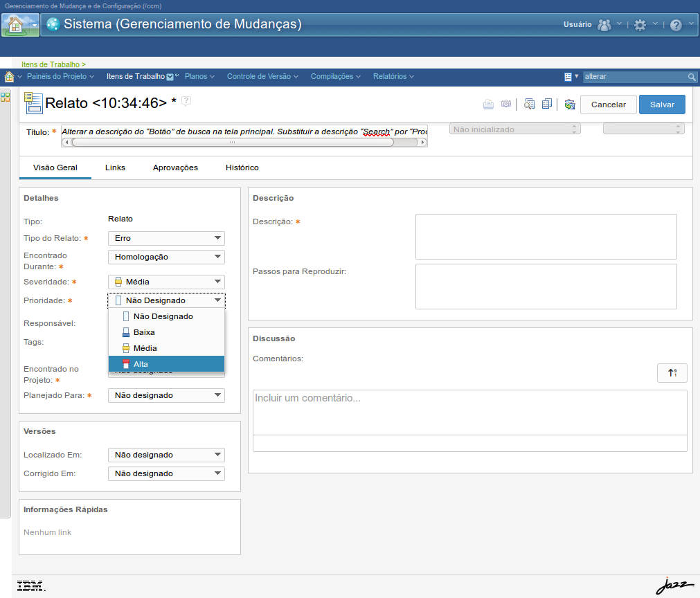Click into the Título text field

(x=244, y=132)
